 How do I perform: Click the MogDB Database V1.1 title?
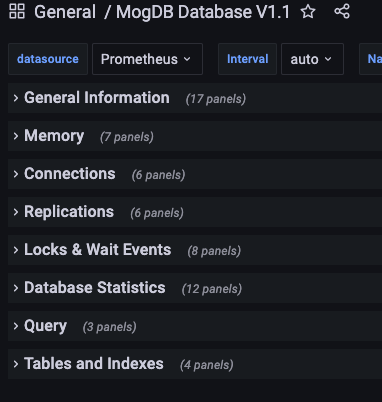203,12
